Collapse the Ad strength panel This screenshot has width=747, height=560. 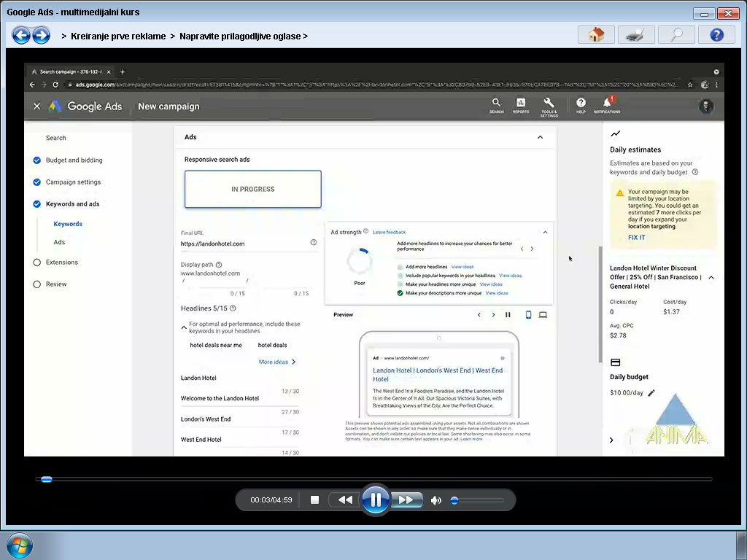(x=545, y=232)
